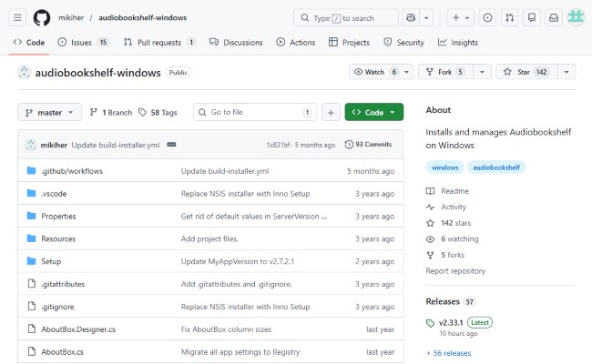Click the add file plus button
This screenshot has height=364, width=592.
click(331, 113)
